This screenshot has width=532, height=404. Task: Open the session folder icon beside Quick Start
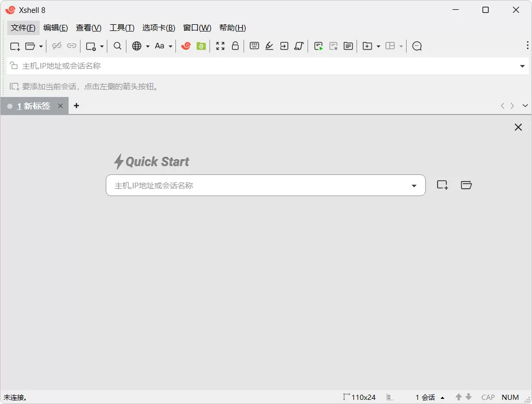click(466, 185)
